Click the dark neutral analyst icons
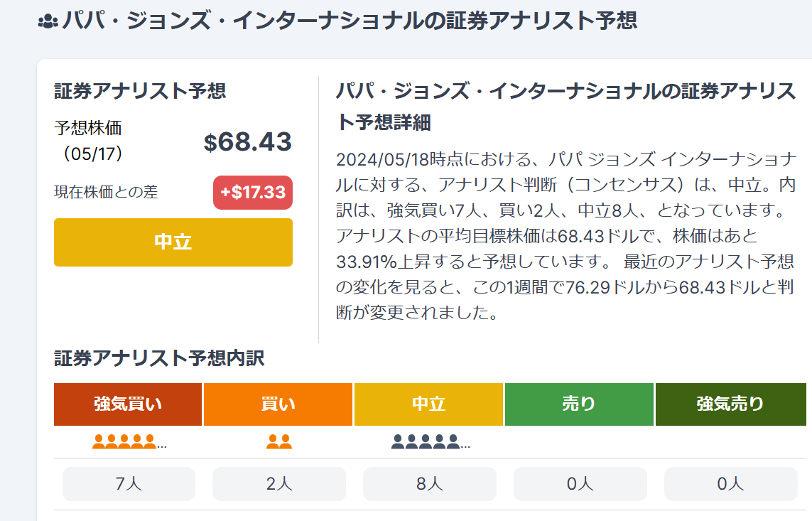 (431, 442)
